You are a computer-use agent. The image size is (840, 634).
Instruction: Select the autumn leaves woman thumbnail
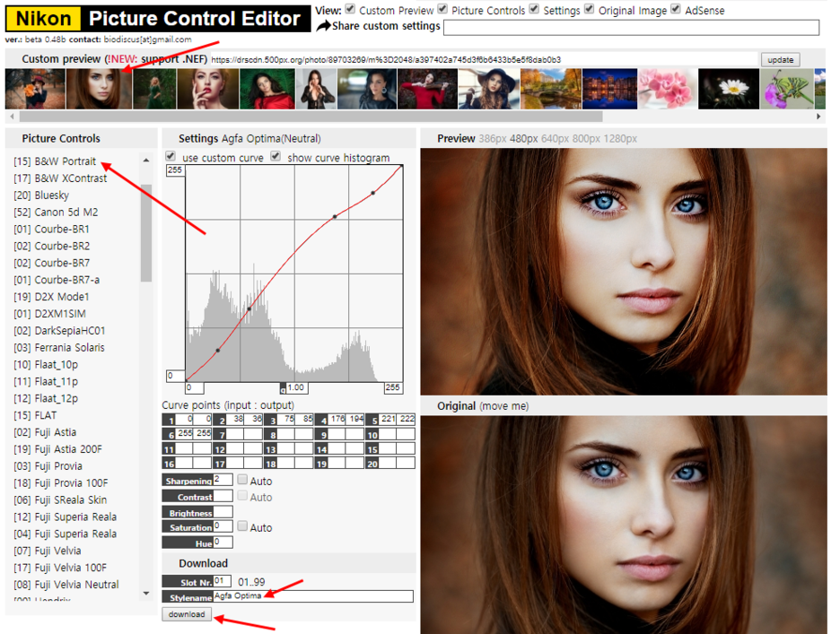click(35, 89)
